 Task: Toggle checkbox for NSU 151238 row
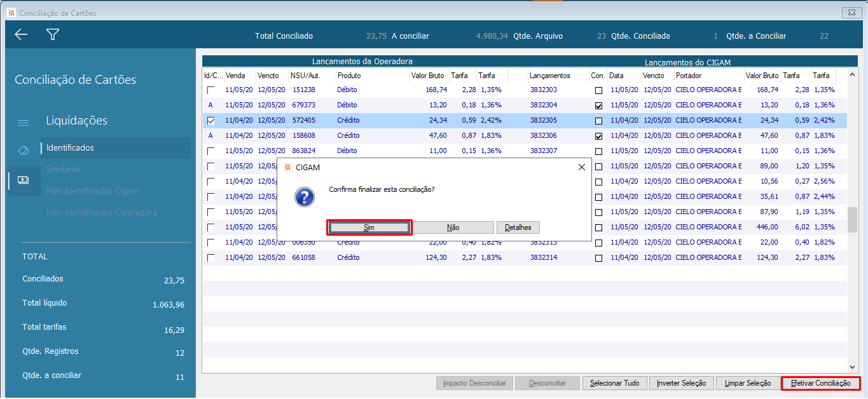210,90
